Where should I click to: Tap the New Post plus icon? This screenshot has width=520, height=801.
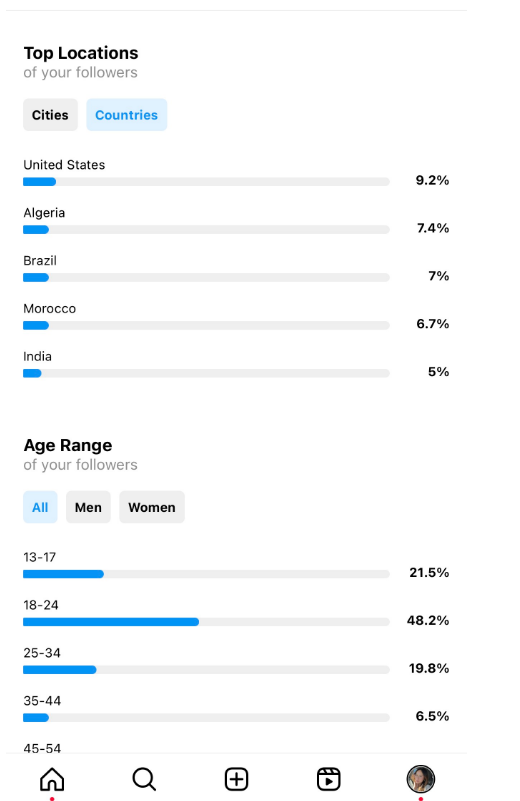pyautogui.click(x=237, y=779)
